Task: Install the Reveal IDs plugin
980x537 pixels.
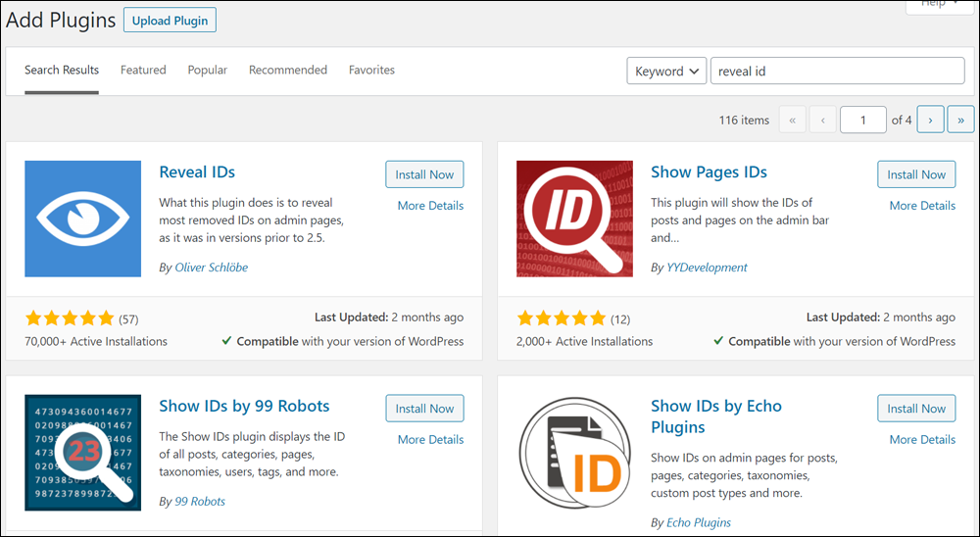Action: tap(424, 174)
